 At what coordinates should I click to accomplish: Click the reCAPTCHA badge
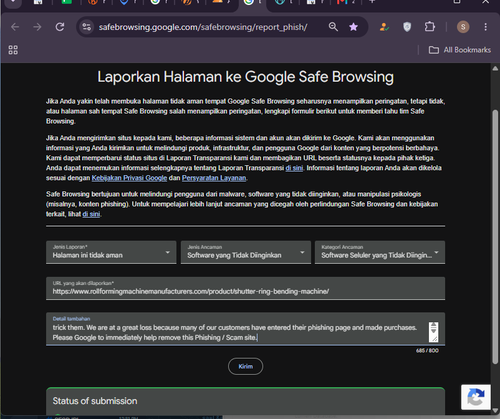coord(476,397)
